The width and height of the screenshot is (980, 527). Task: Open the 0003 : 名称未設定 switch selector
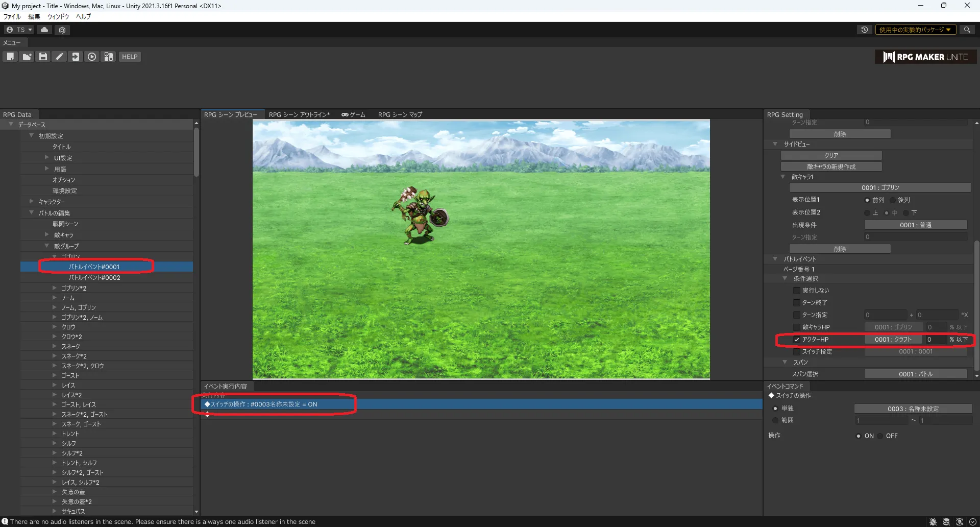click(x=913, y=409)
